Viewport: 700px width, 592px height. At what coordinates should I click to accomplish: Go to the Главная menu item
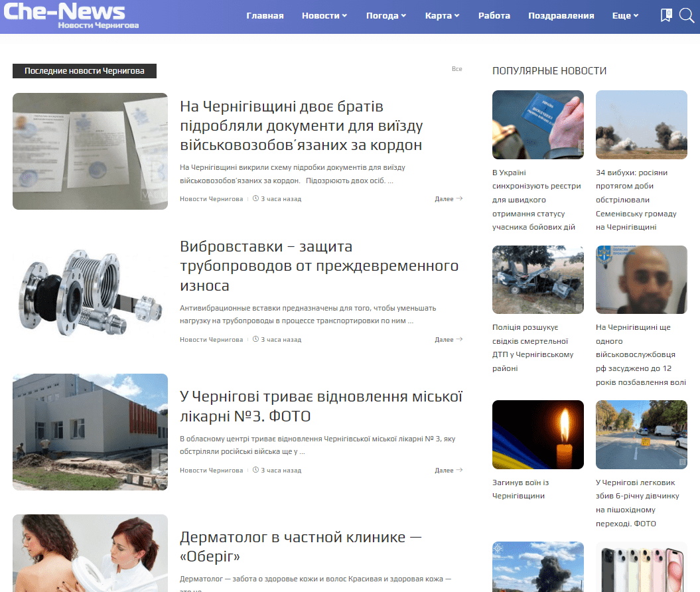(265, 16)
